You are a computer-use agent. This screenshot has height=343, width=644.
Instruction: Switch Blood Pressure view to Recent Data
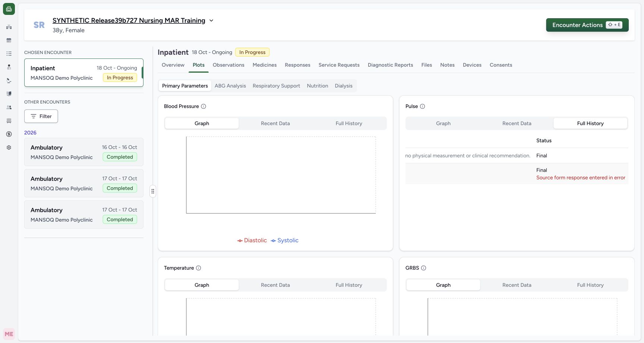[275, 123]
